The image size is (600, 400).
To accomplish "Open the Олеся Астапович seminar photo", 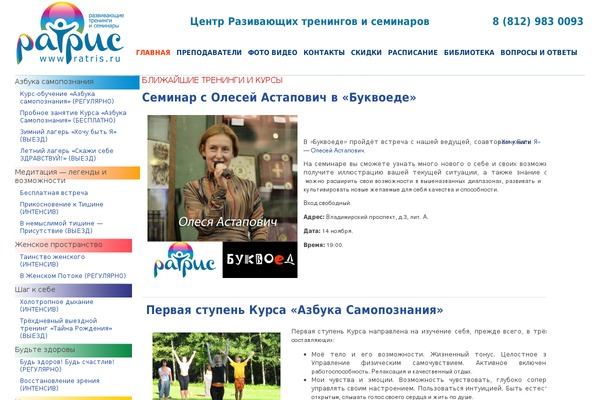I will coord(222,178).
